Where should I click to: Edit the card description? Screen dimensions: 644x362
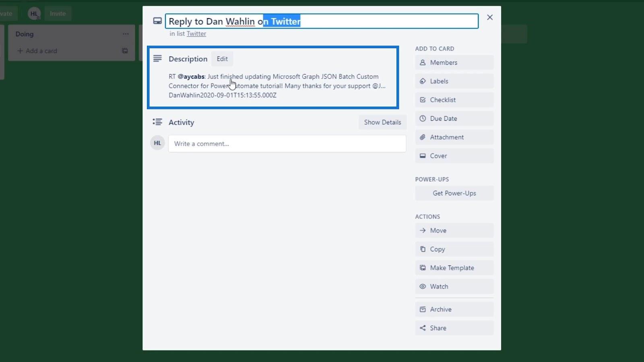tap(222, 59)
